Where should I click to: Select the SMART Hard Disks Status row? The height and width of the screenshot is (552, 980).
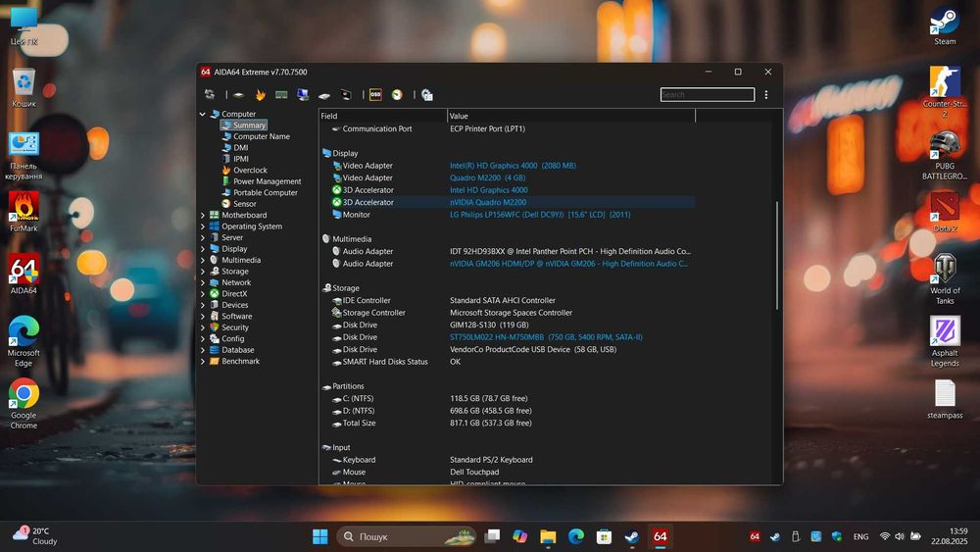click(x=507, y=362)
